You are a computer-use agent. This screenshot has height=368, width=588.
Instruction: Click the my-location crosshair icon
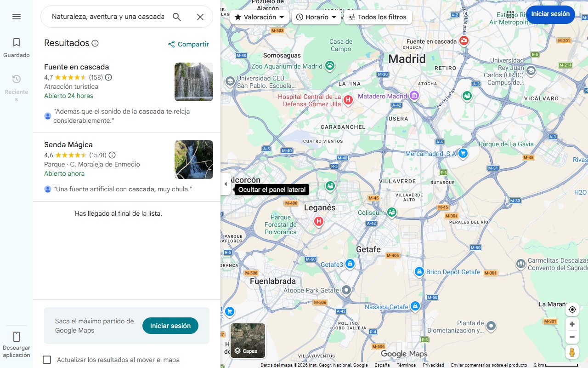572,310
